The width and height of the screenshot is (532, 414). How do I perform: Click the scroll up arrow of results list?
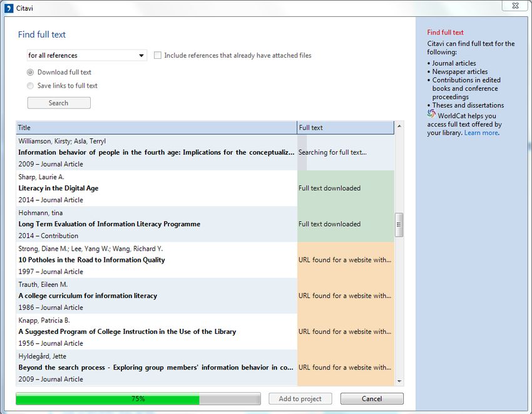click(x=399, y=126)
